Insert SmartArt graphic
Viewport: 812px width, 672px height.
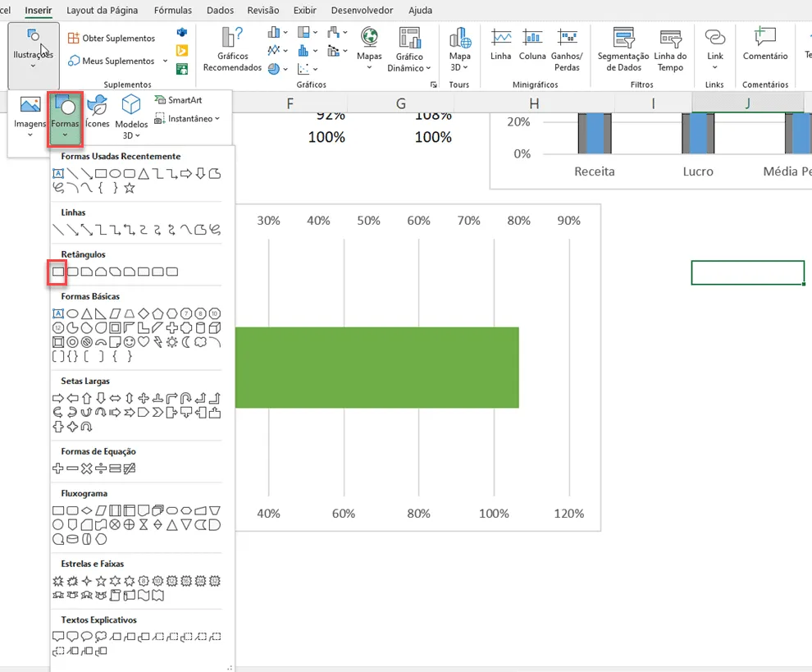tap(178, 100)
